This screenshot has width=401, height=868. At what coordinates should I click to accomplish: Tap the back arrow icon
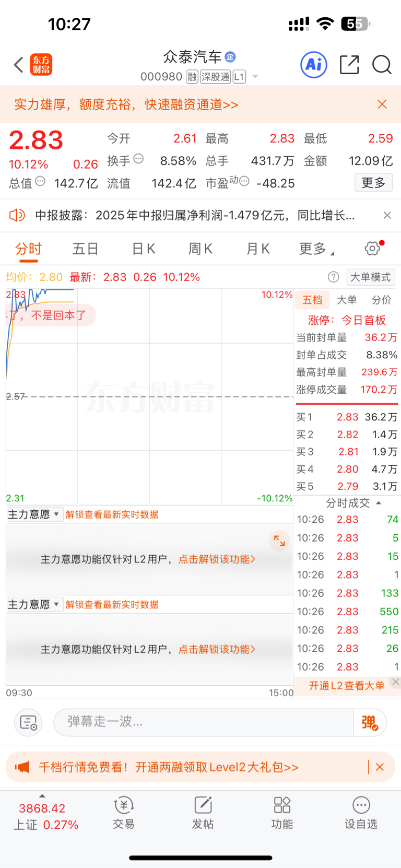(19, 65)
